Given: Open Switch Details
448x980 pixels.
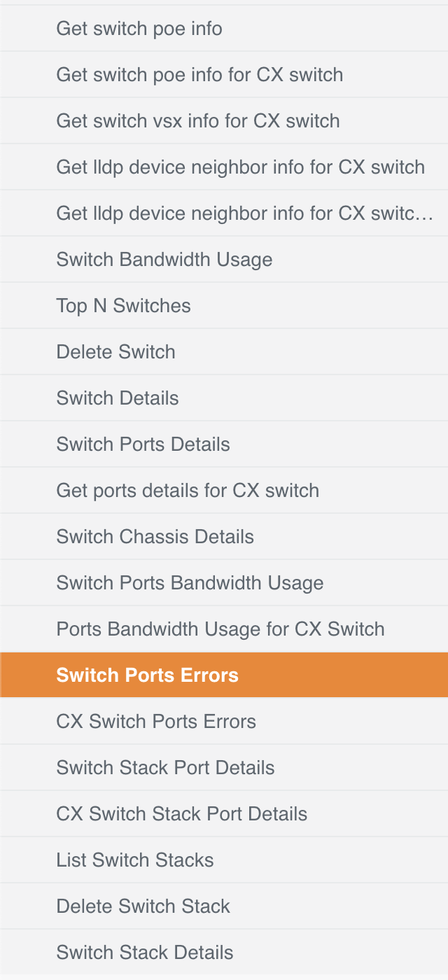Looking at the screenshot, I should pos(118,398).
